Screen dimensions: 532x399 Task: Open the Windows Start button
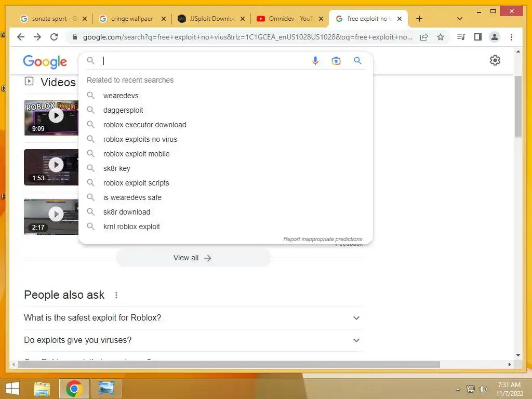coord(12,389)
